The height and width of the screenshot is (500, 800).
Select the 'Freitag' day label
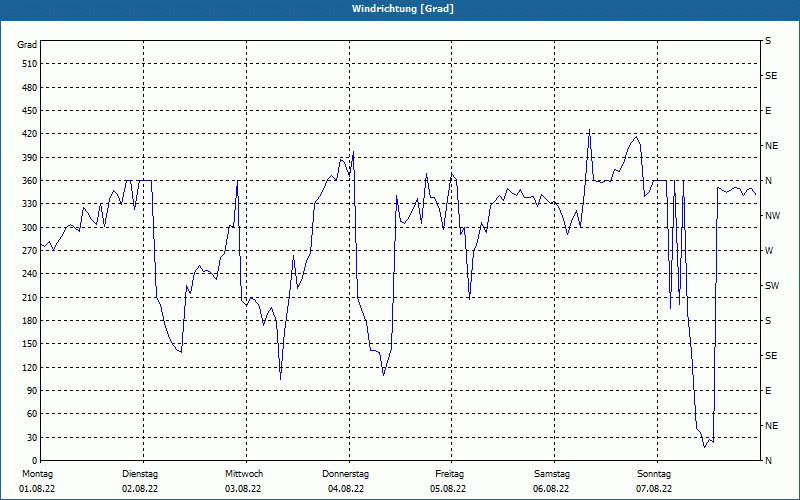click(449, 474)
